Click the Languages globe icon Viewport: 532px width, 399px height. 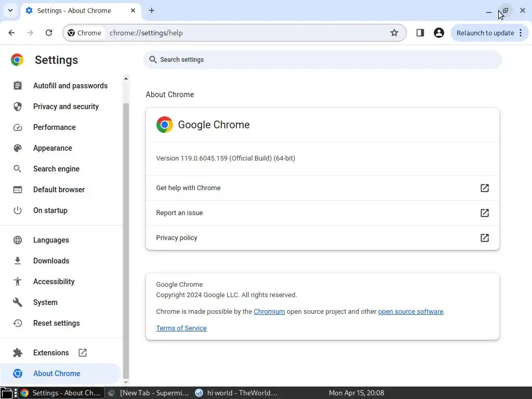(x=18, y=240)
